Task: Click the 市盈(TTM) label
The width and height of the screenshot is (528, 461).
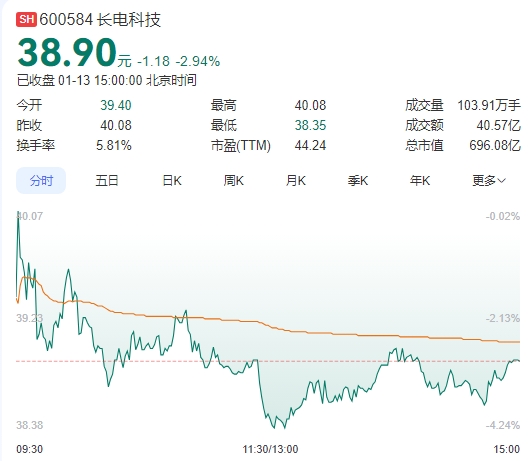Action: pyautogui.click(x=241, y=145)
